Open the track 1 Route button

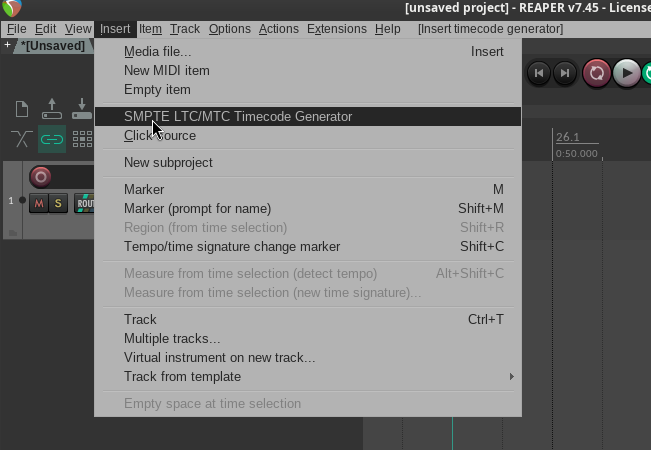pos(85,204)
